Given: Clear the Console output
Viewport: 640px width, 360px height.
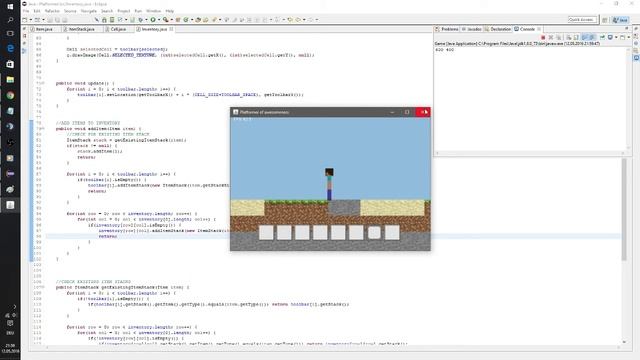Looking at the screenshot, I should point(569,37).
